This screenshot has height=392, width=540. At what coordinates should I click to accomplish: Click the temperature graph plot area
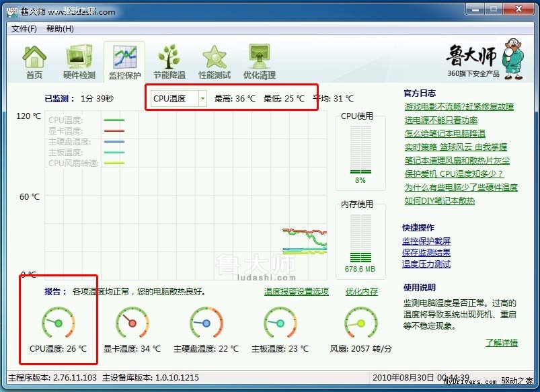(x=186, y=195)
